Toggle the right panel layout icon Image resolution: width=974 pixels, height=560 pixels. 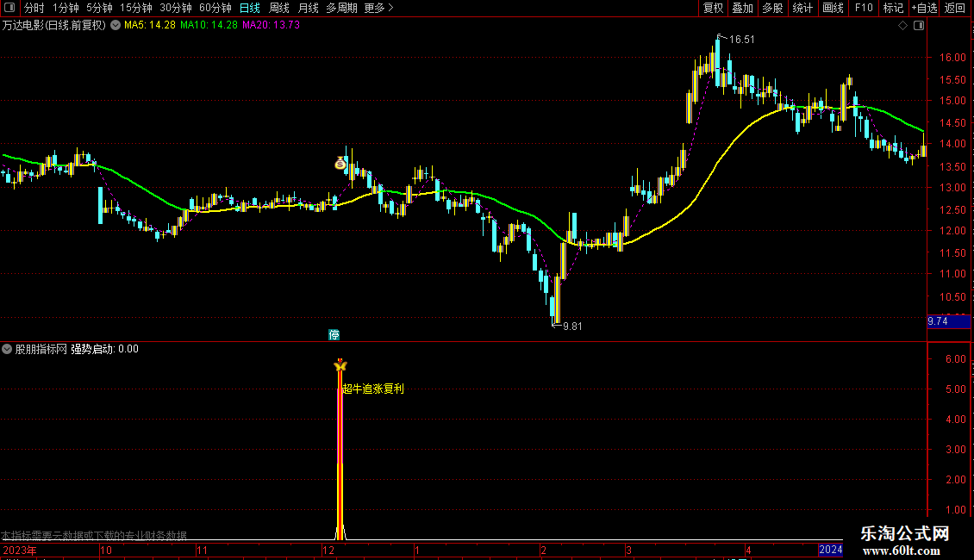pyautogui.click(x=919, y=25)
